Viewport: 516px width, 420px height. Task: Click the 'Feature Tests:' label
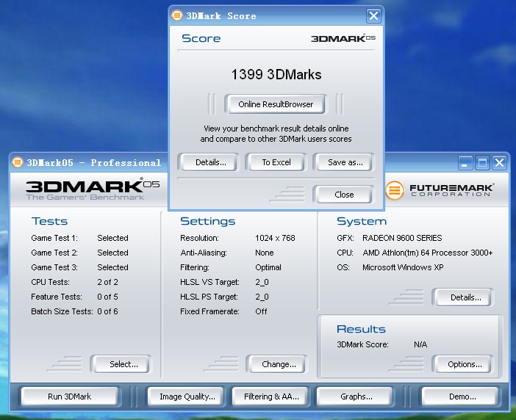tap(57, 297)
